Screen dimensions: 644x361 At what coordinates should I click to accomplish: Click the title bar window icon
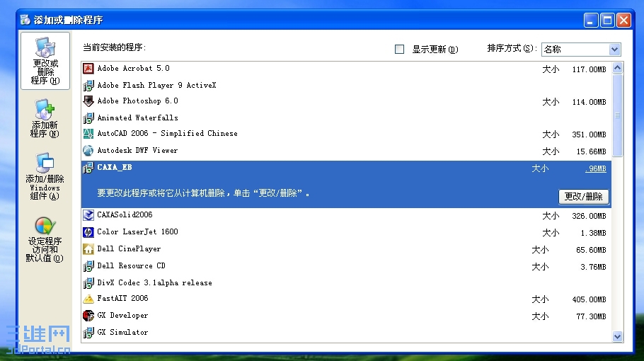coord(25,20)
